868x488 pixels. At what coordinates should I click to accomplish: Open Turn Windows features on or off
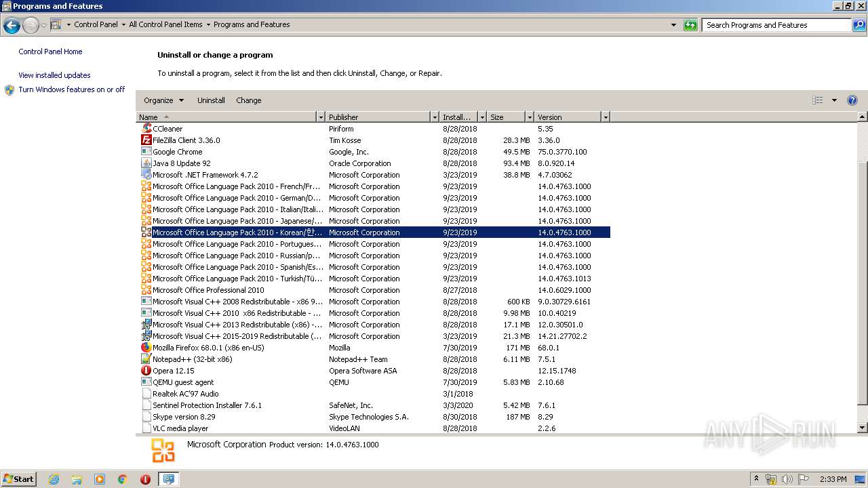(x=72, y=89)
